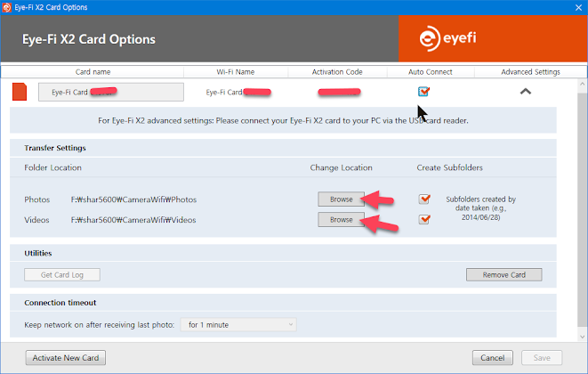Click the Eye-Fi app icon in title bar

(x=7, y=7)
